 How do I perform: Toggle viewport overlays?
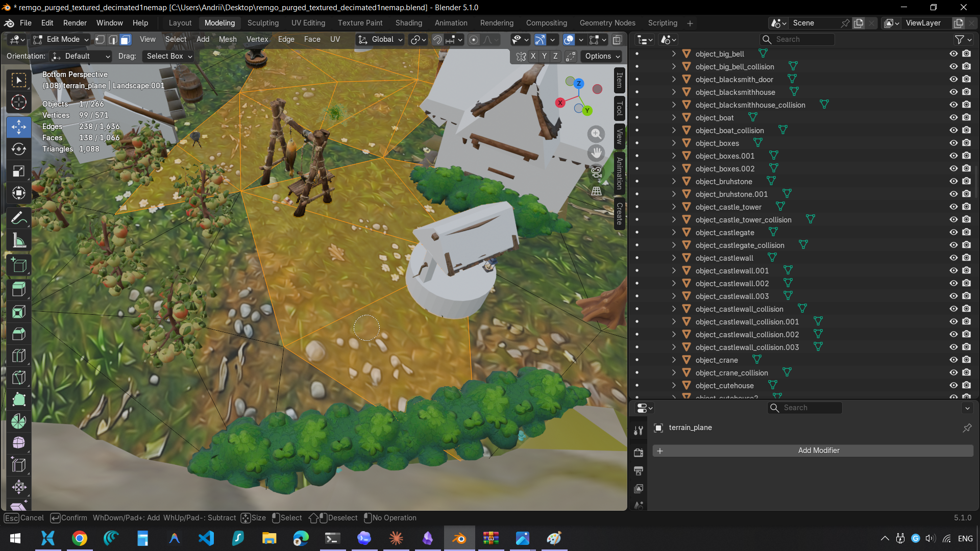coord(569,39)
